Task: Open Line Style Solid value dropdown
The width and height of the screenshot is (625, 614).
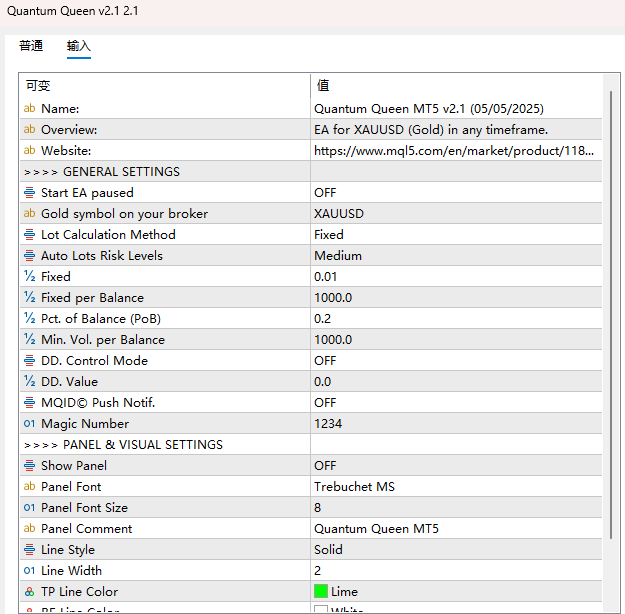Action: coord(456,549)
